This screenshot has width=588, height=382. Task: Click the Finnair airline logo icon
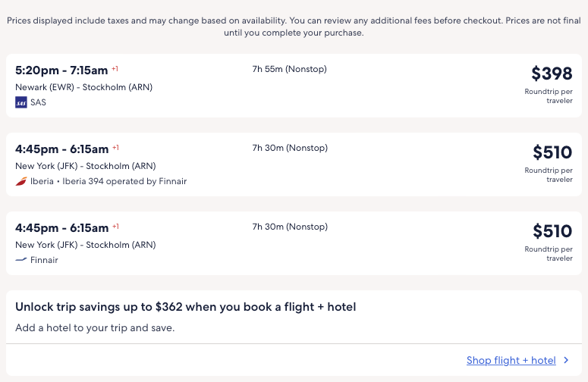21,260
